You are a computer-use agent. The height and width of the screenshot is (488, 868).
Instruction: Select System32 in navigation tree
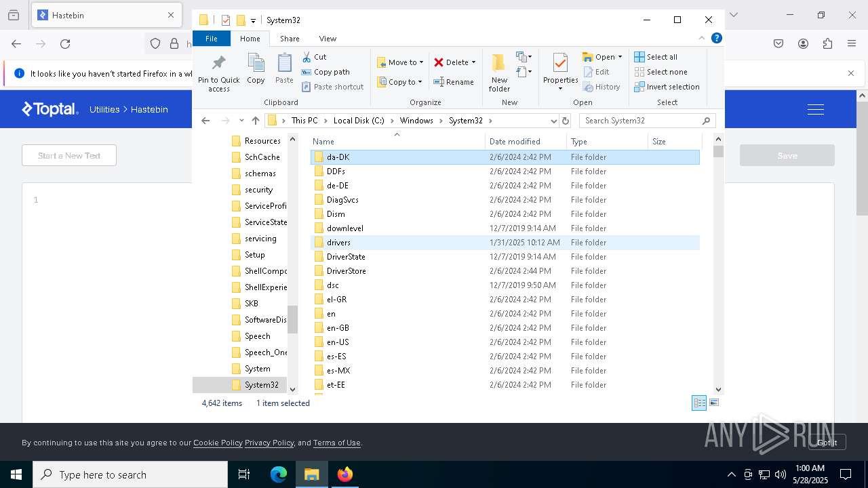[261, 385]
